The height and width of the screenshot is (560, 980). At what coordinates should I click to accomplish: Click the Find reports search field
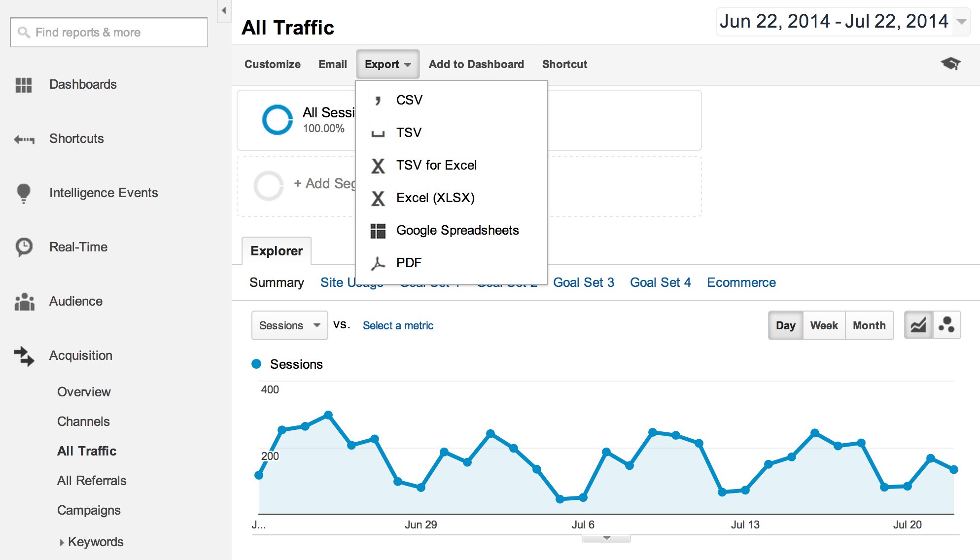[109, 33]
